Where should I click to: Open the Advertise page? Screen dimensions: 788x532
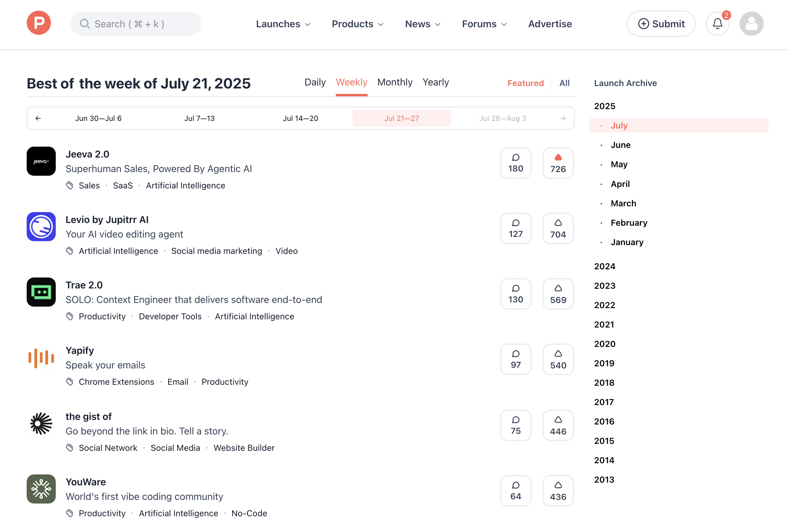tap(550, 24)
